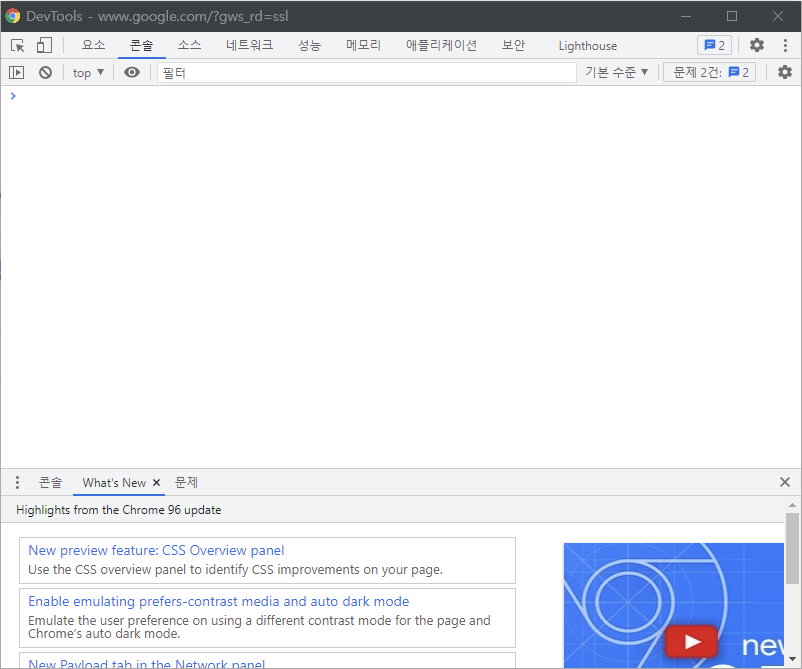Viewport: 802px width, 669px height.
Task: Clear the console with the clear icon
Action: pyautogui.click(x=46, y=73)
